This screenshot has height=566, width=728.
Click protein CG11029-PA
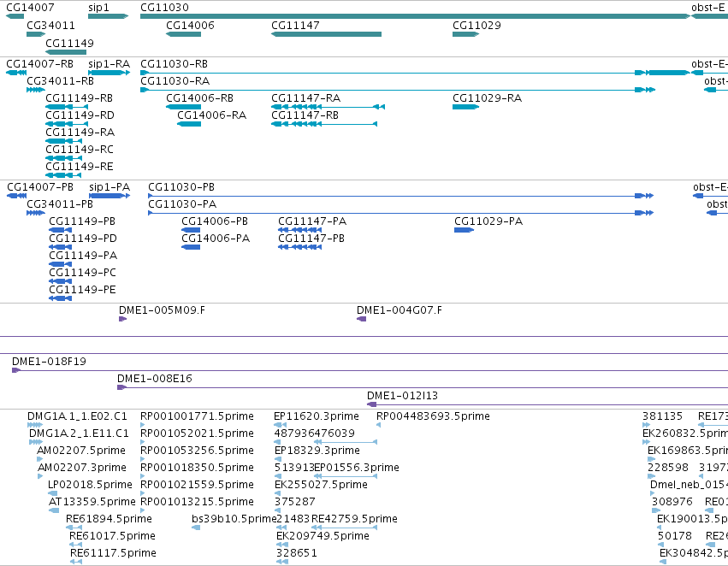click(488, 221)
